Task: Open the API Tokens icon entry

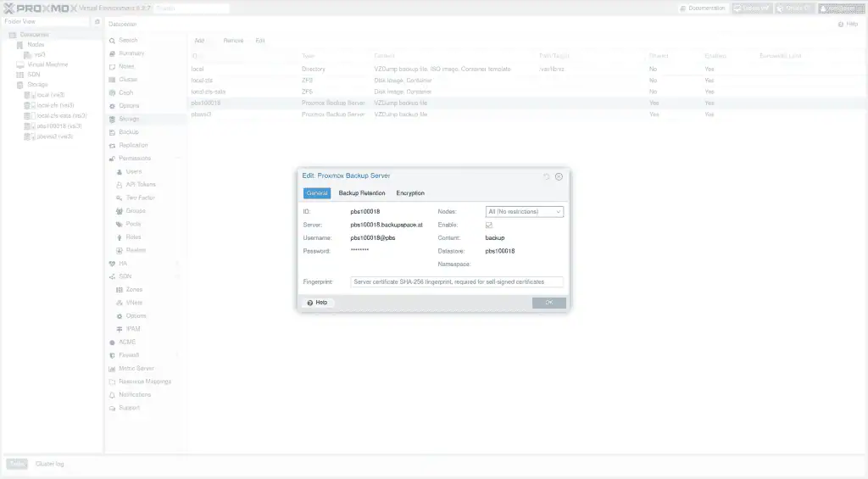Action: coord(118,185)
